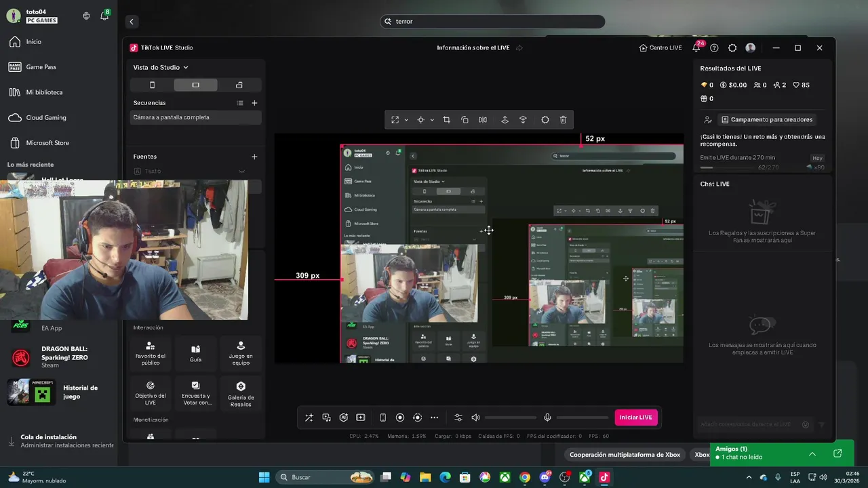Open audio mixer settings
The height and width of the screenshot is (488, 868).
pos(458,418)
